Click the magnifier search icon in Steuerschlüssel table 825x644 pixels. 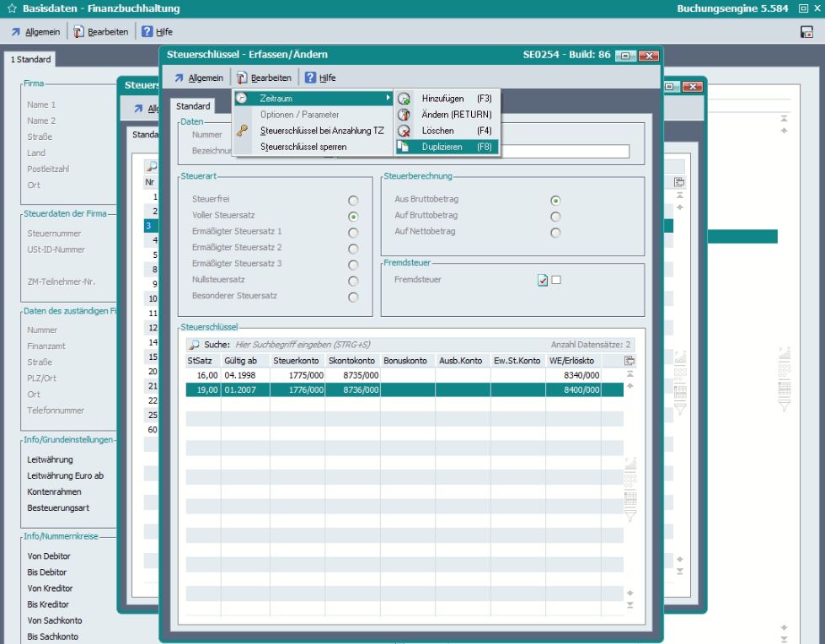(x=194, y=345)
